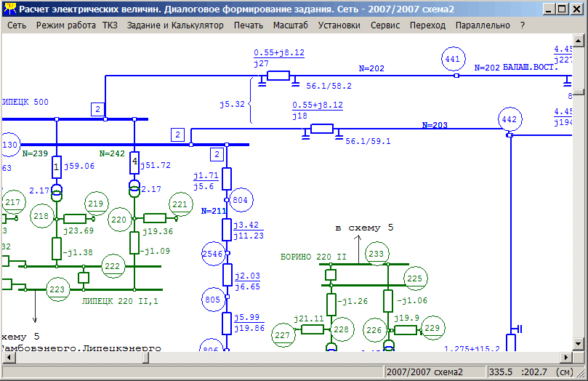588x381 pixels.
Task: Select node 2546 circle
Action: point(211,252)
